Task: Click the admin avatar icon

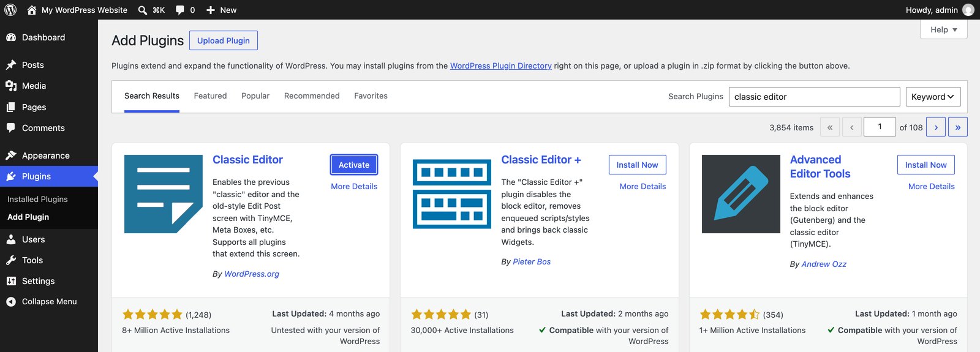Action: click(968, 10)
